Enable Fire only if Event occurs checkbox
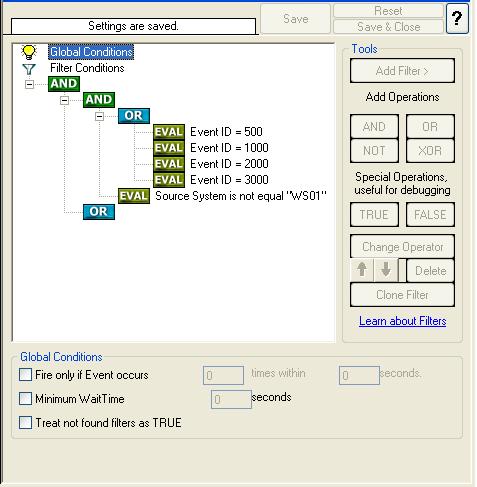This screenshot has width=477, height=487. click(26, 375)
